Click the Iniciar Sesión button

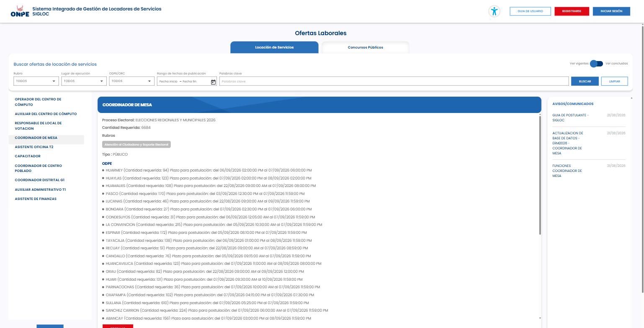[x=611, y=11]
